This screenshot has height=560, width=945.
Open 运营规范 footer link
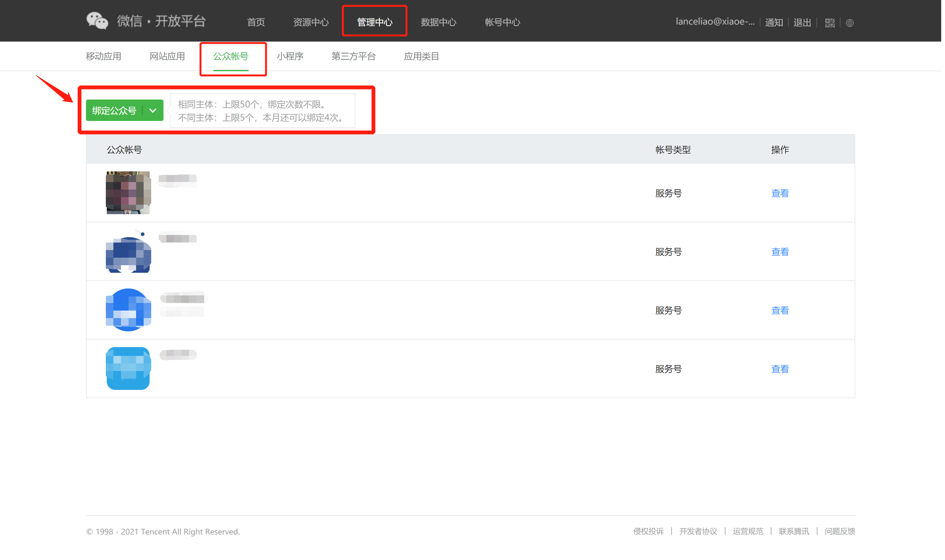(751, 534)
